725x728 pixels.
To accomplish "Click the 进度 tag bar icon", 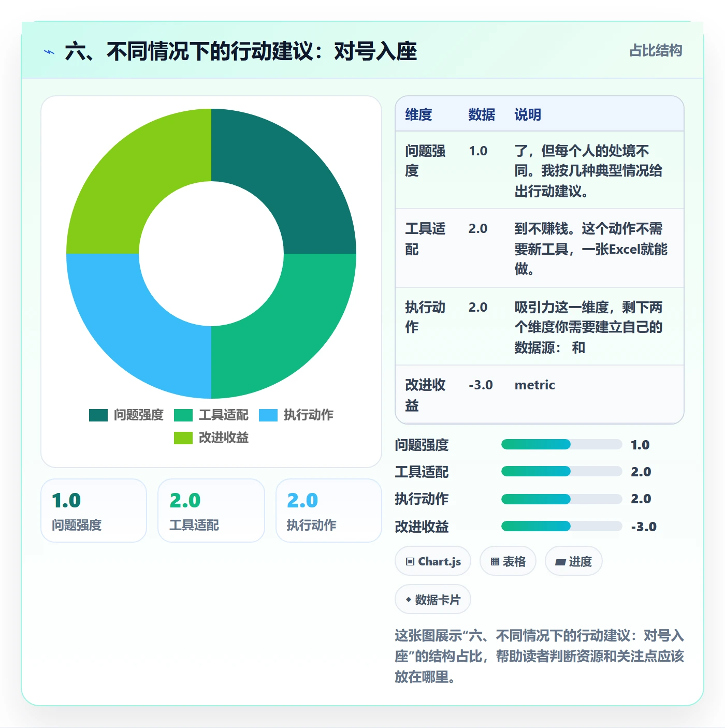I will [x=560, y=562].
